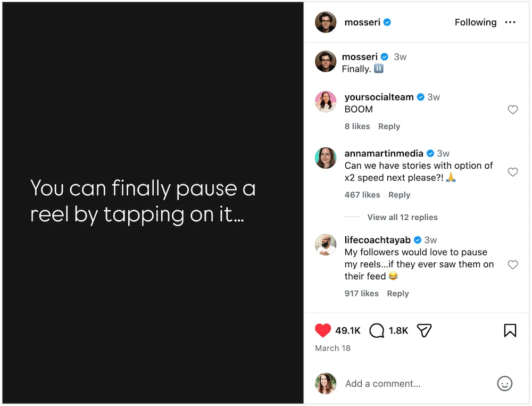
Task: Save the post using the bookmark icon
Action: (x=510, y=330)
